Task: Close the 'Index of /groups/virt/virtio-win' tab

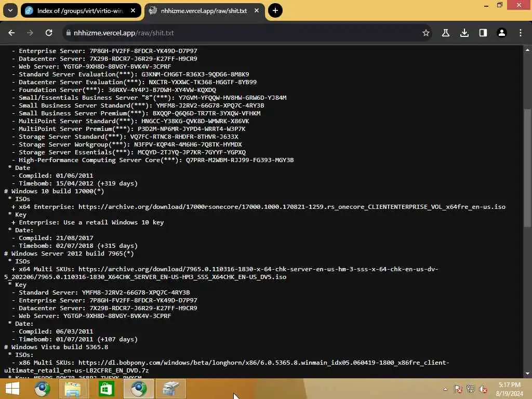Action: click(133, 10)
